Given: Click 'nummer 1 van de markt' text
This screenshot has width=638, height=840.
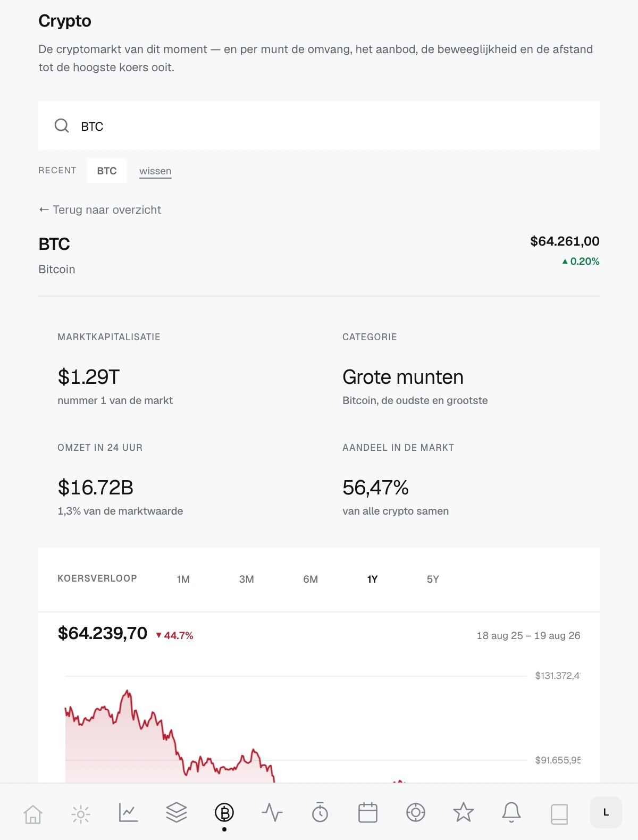Looking at the screenshot, I should pyautogui.click(x=115, y=401).
